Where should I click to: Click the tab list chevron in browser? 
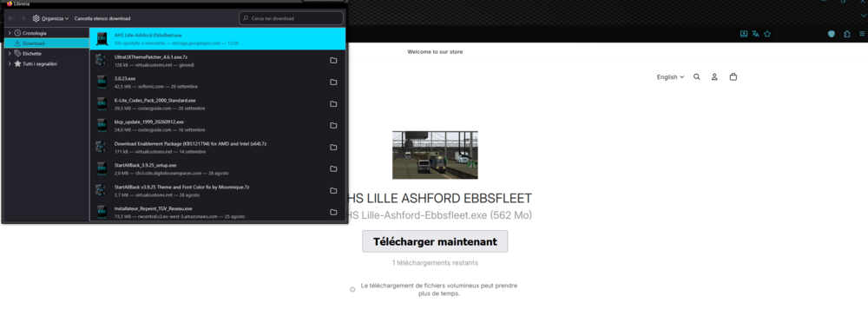(x=863, y=16)
